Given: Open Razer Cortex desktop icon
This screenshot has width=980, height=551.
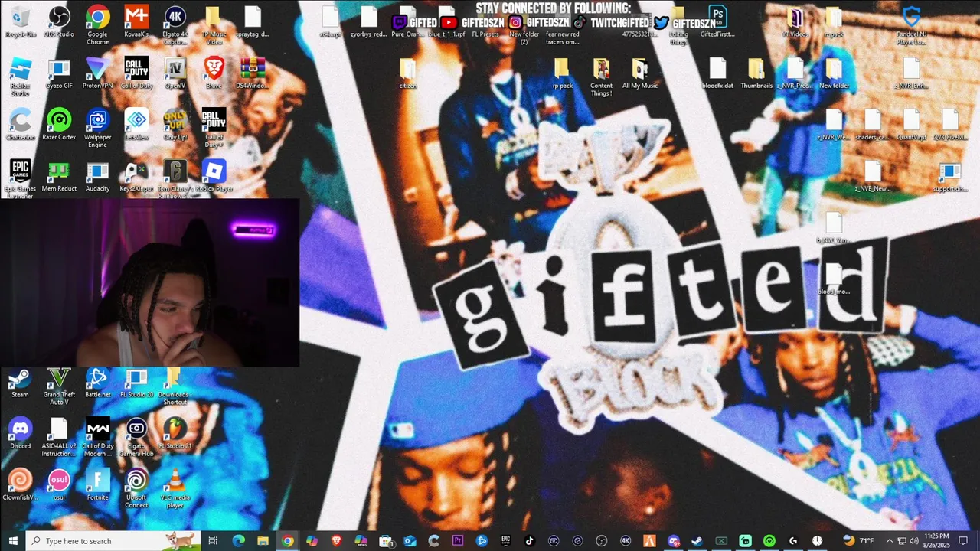Looking at the screenshot, I should click(x=59, y=125).
